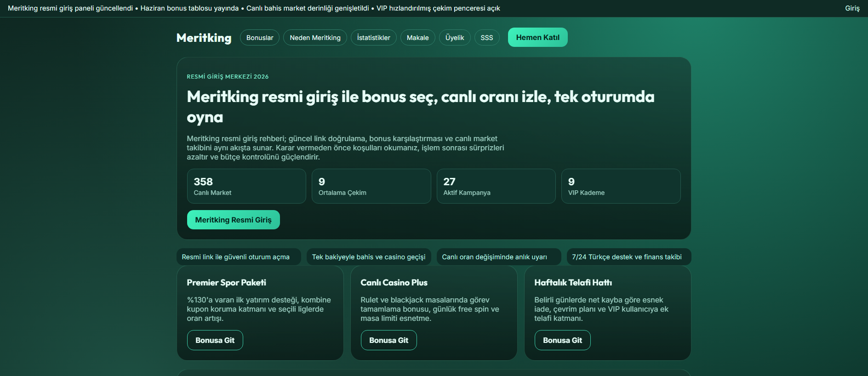Click Bonusa Git under Haftalık Telafi Hattı
Image resolution: width=868 pixels, height=376 pixels.
point(562,340)
